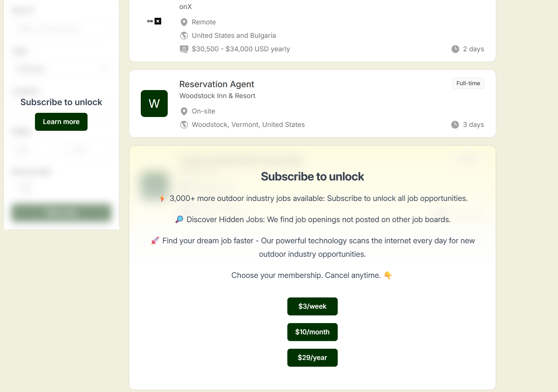The width and height of the screenshot is (558, 392).
Task: Click the onX company name link
Action: click(x=185, y=6)
